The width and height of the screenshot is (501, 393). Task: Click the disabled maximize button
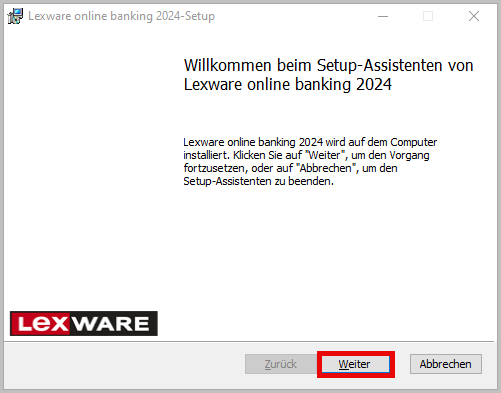428,16
